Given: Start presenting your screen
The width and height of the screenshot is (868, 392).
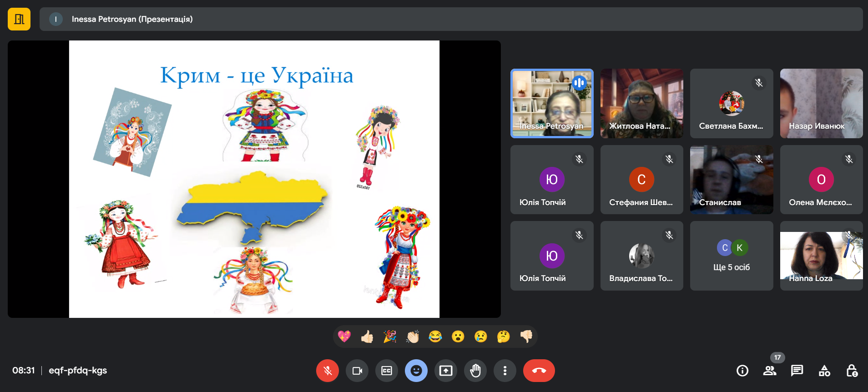Looking at the screenshot, I should [445, 371].
